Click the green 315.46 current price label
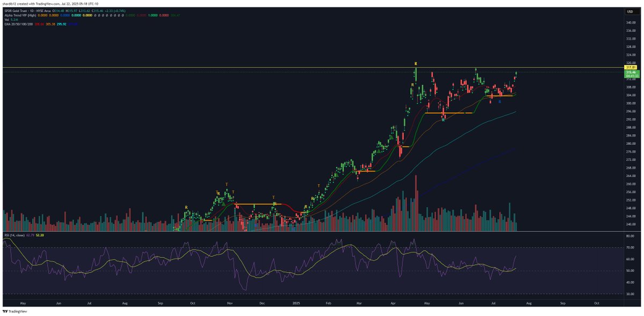644x316 pixels. (631, 72)
